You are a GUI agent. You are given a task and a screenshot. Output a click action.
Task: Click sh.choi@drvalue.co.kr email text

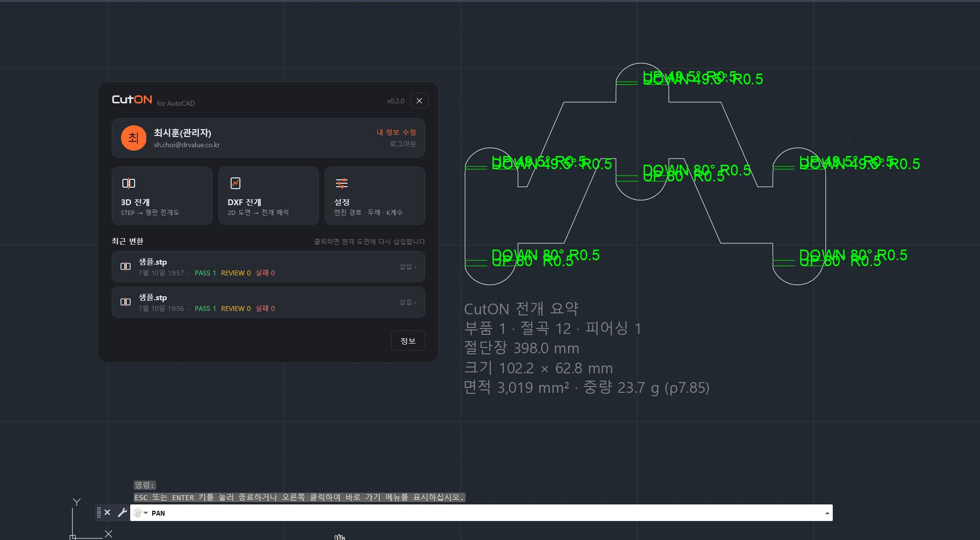187,145
